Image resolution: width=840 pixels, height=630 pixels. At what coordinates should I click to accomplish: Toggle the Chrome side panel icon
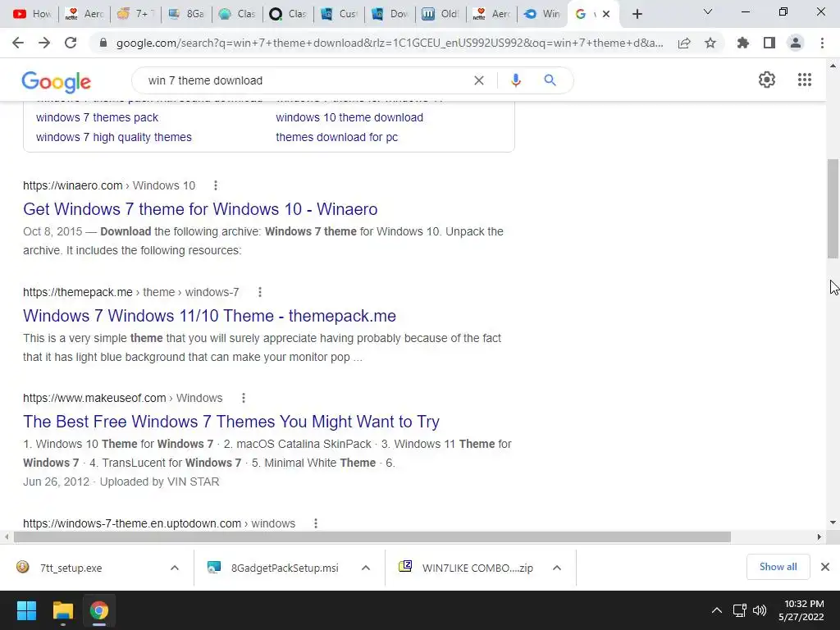(769, 43)
